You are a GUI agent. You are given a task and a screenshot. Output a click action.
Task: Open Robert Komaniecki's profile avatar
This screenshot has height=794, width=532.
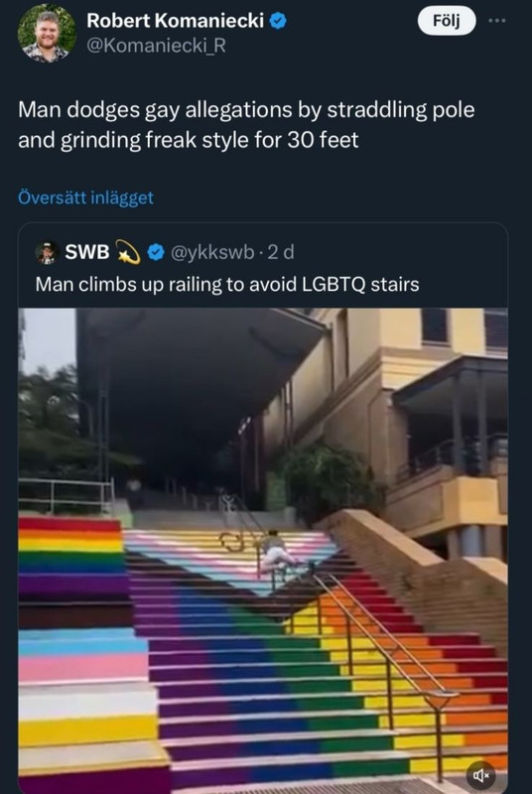tap(47, 34)
